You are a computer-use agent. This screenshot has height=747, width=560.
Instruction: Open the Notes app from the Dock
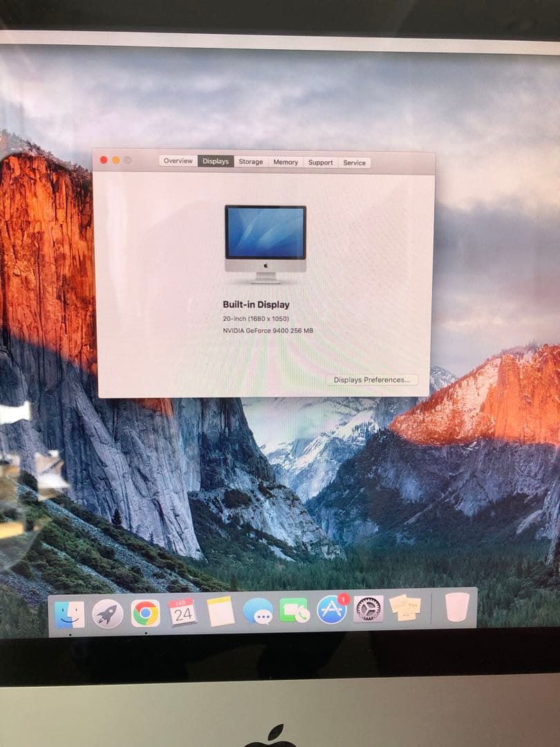tap(219, 611)
